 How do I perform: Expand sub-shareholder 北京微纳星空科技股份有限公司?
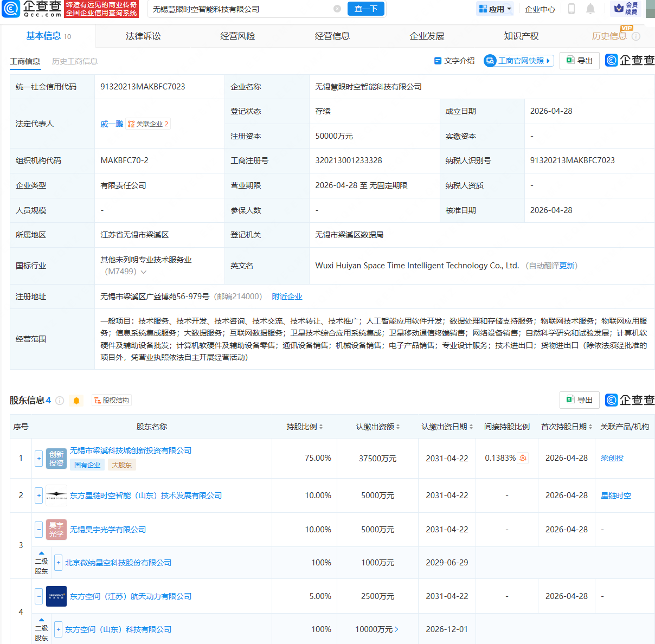(x=59, y=563)
